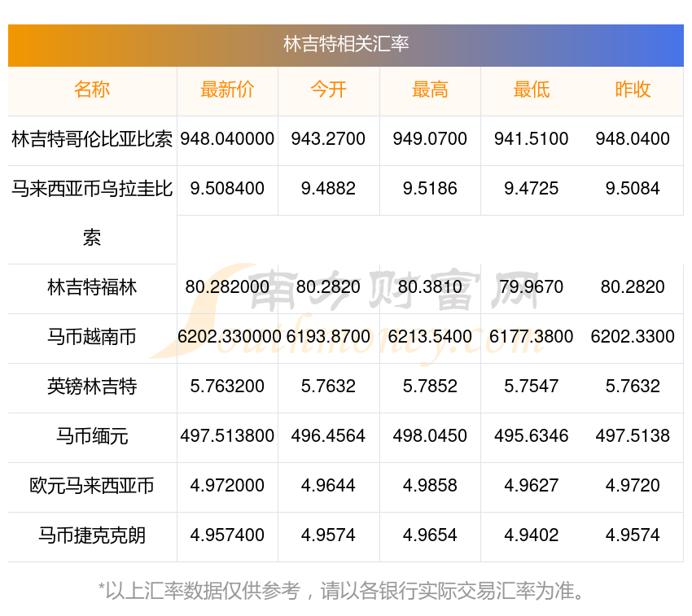Image resolution: width=692 pixels, height=616 pixels.
Task: Click the value 943.2700
Action: coord(328,139)
